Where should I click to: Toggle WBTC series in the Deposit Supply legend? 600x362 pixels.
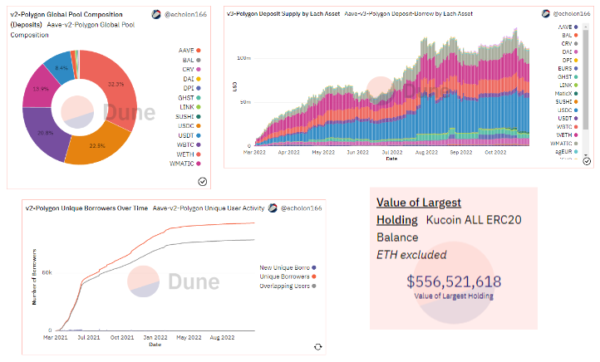pos(567,127)
